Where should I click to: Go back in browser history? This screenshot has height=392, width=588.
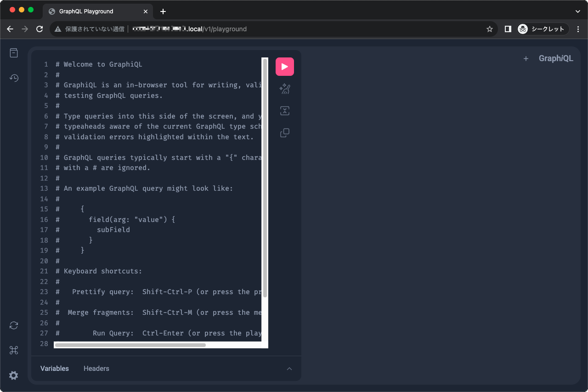point(10,29)
